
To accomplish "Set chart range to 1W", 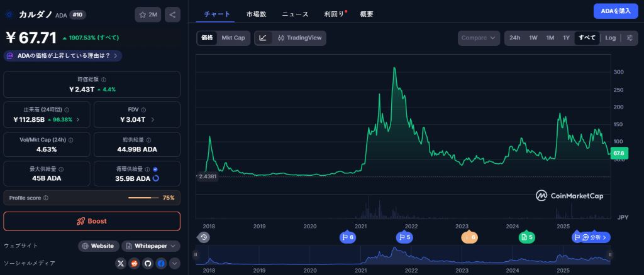I will pos(533,38).
